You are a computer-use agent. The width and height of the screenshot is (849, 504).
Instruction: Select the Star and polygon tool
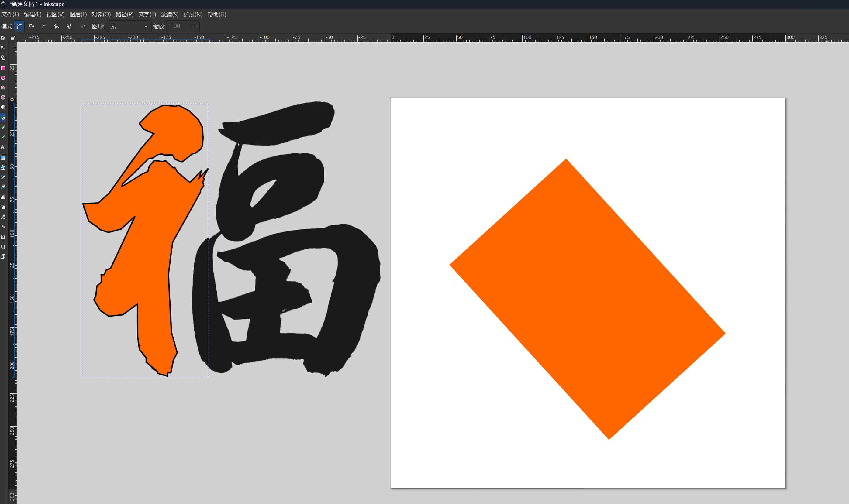coord(3,87)
